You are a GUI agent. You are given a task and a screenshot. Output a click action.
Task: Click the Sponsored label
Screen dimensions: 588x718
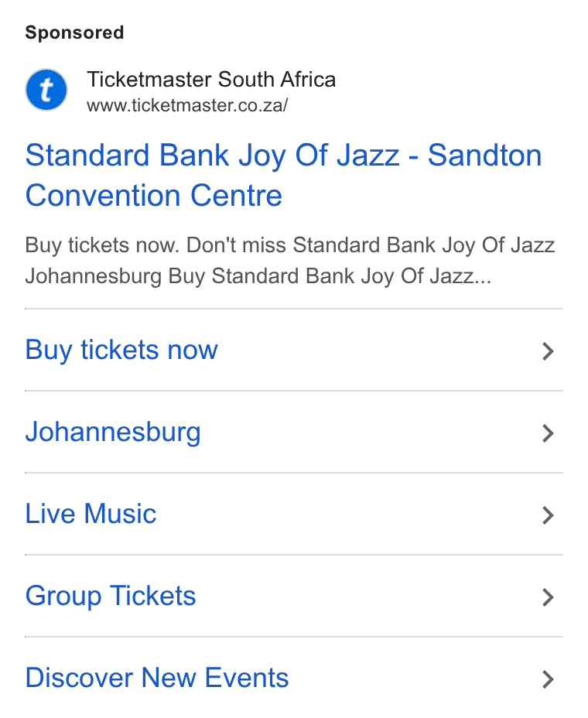click(x=74, y=32)
